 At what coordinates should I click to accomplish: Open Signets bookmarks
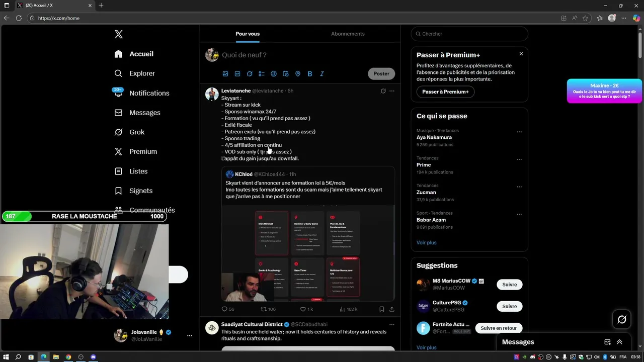coord(133,191)
